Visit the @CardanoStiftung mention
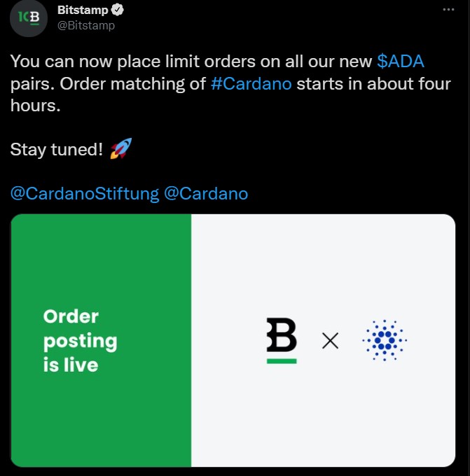This screenshot has width=470, height=476. click(x=85, y=193)
